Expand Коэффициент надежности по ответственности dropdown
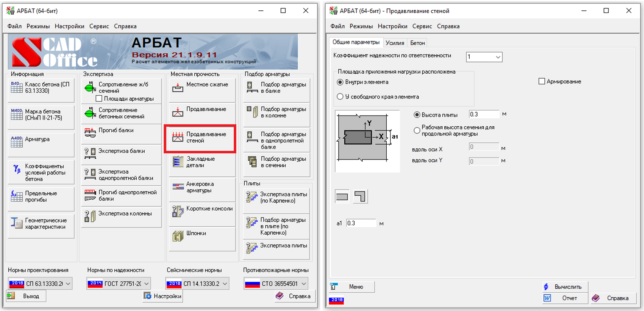644x311 pixels. click(x=498, y=57)
